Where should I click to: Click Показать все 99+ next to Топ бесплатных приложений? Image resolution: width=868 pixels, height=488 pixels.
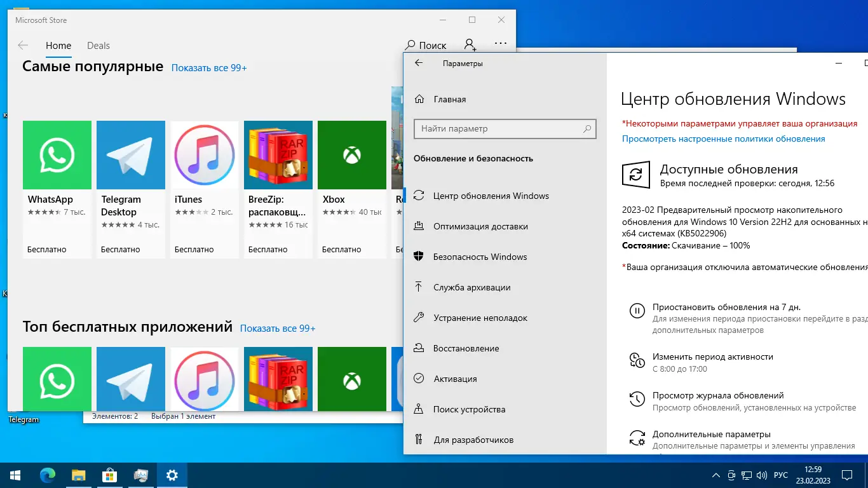pyautogui.click(x=278, y=329)
